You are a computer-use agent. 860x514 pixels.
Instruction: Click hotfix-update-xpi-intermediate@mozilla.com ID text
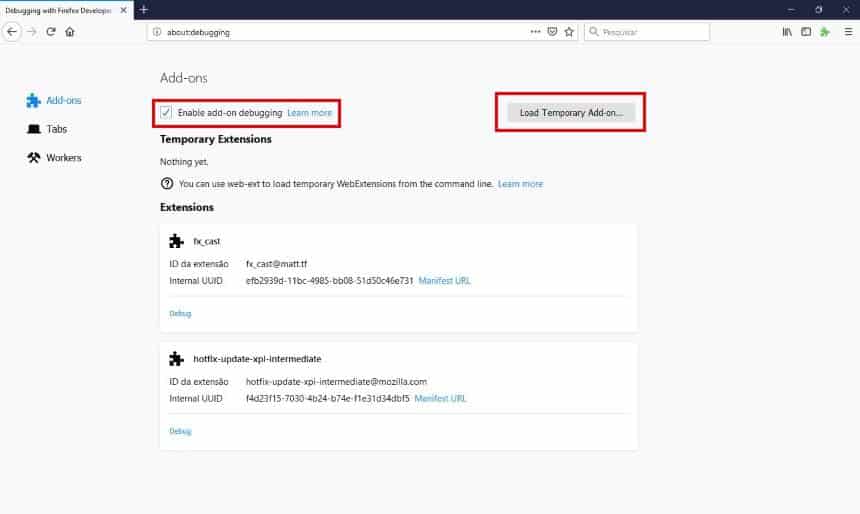point(336,381)
